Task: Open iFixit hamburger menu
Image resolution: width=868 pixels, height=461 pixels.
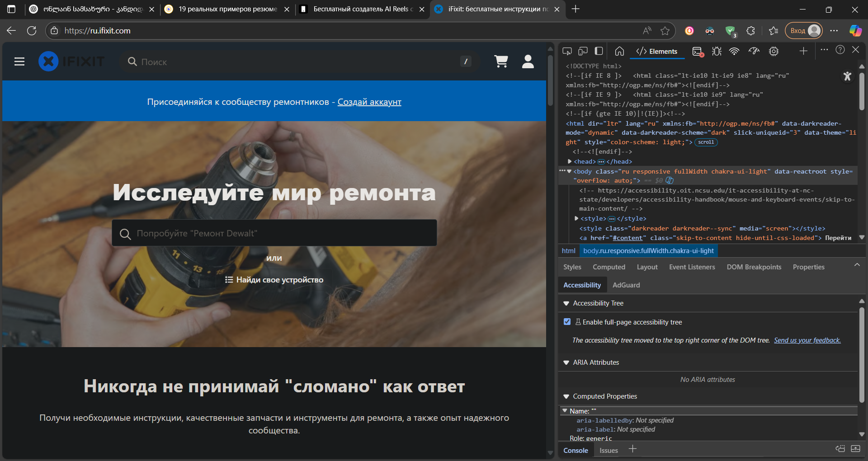Action: pyautogui.click(x=19, y=61)
